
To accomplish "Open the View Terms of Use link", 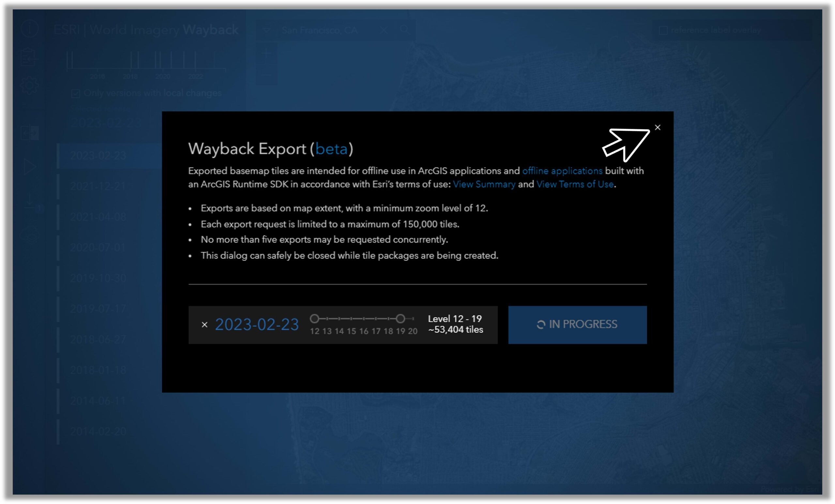I will 575,184.
